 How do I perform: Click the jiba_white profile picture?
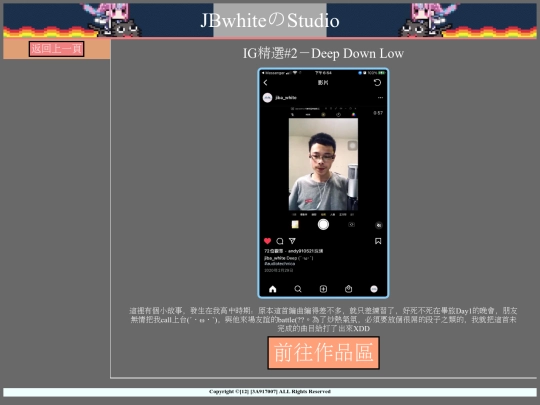pyautogui.click(x=268, y=97)
